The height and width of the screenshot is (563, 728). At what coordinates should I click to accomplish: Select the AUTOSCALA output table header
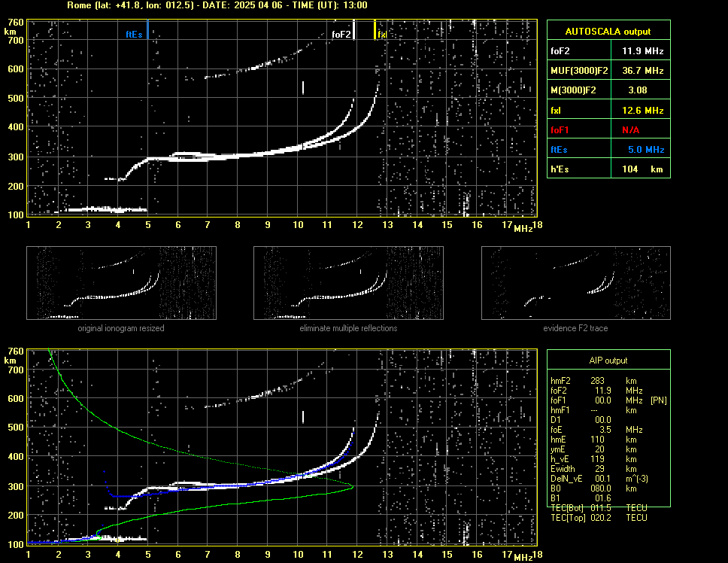coord(608,31)
